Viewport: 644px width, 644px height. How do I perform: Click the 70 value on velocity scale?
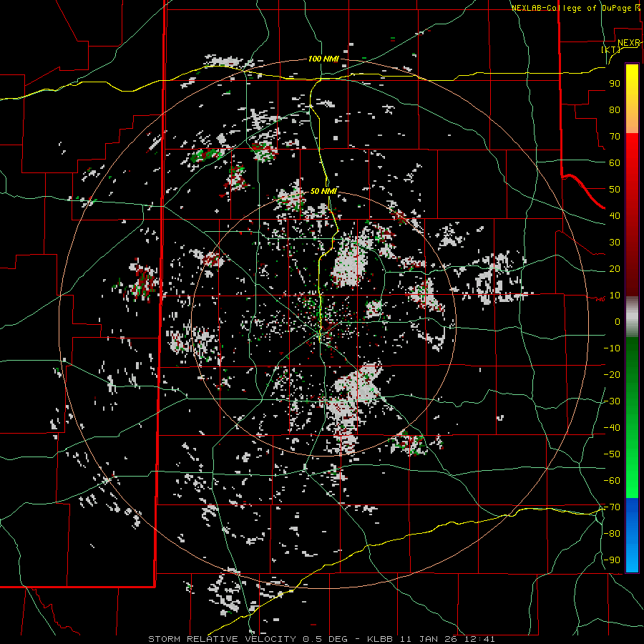[615, 137]
